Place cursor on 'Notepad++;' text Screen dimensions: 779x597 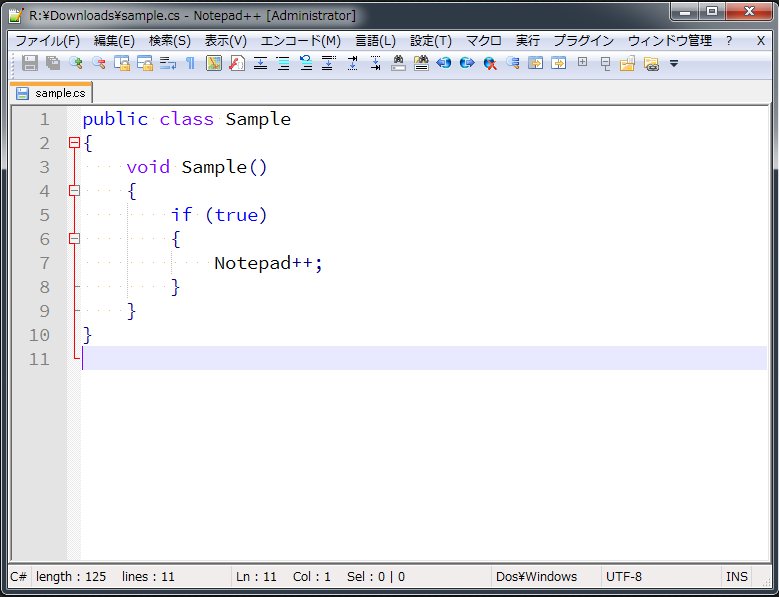[268, 263]
